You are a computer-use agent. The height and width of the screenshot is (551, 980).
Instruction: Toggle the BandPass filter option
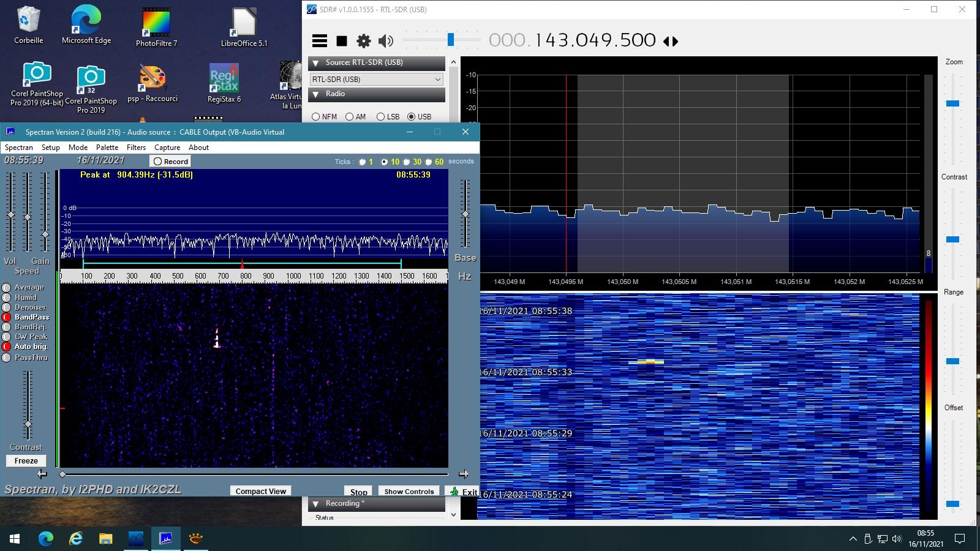coord(7,317)
